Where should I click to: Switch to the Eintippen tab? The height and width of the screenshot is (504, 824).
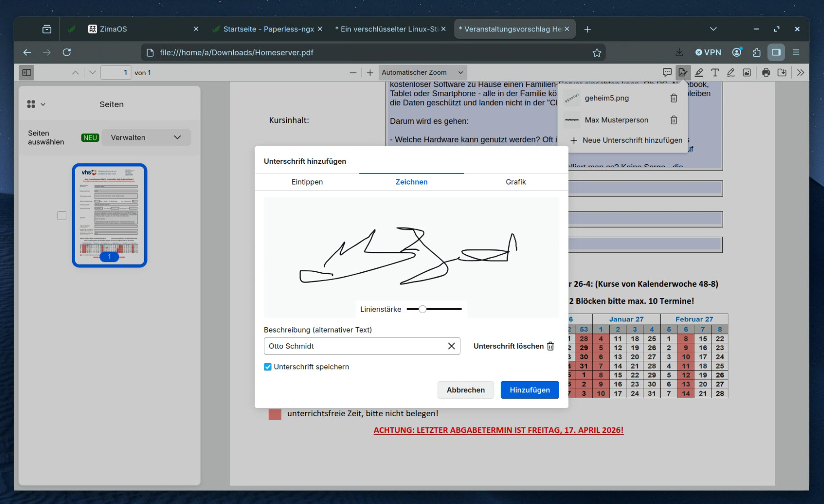tap(307, 182)
